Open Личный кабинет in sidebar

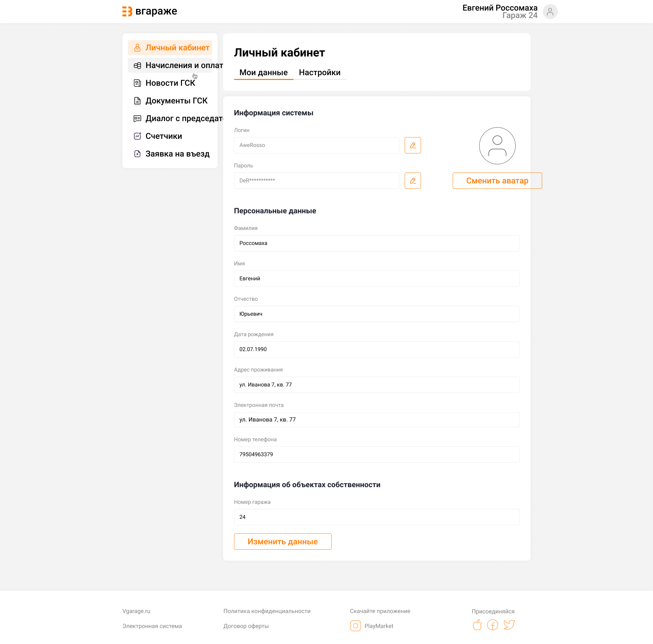(170, 48)
